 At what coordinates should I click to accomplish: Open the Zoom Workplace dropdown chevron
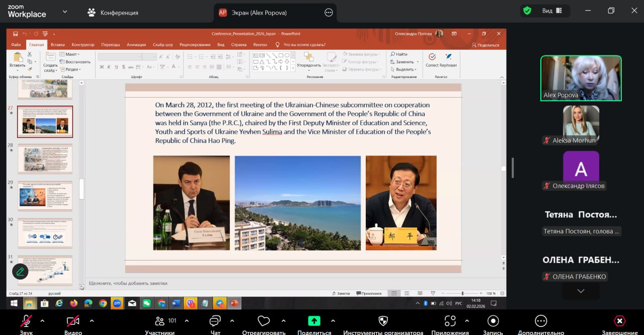tap(64, 11)
